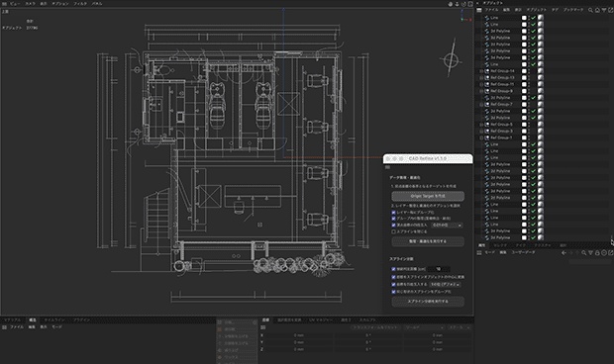Open the Attribute Manager ユーザーデータ menu
The height and width of the screenshot is (364, 614).
[523, 252]
